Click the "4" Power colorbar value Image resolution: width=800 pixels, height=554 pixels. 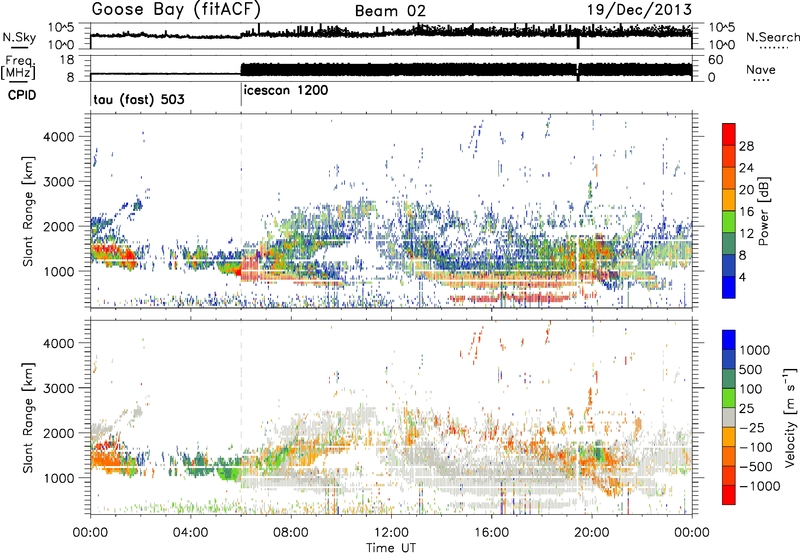coord(742,277)
